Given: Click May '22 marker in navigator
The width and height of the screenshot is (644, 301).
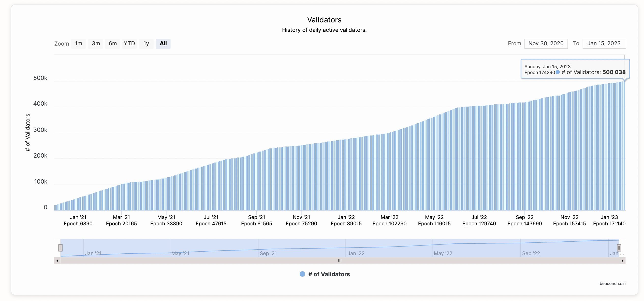Looking at the screenshot, I should (x=443, y=253).
